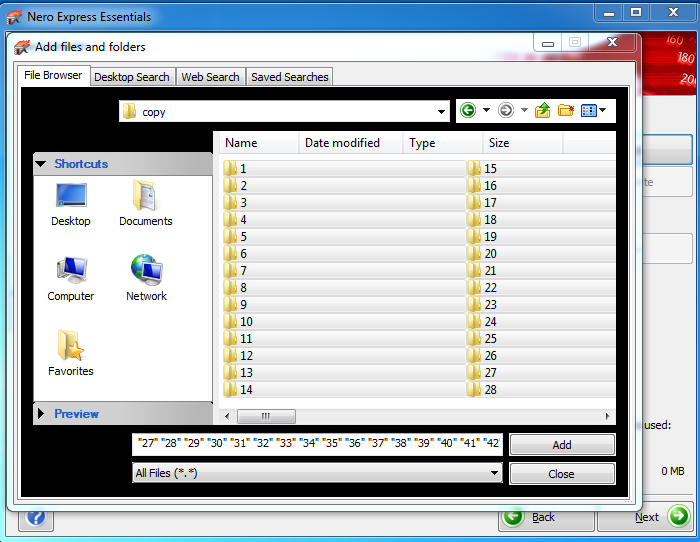700x542 pixels.
Task: Select folder named 4
Action: (x=344, y=219)
